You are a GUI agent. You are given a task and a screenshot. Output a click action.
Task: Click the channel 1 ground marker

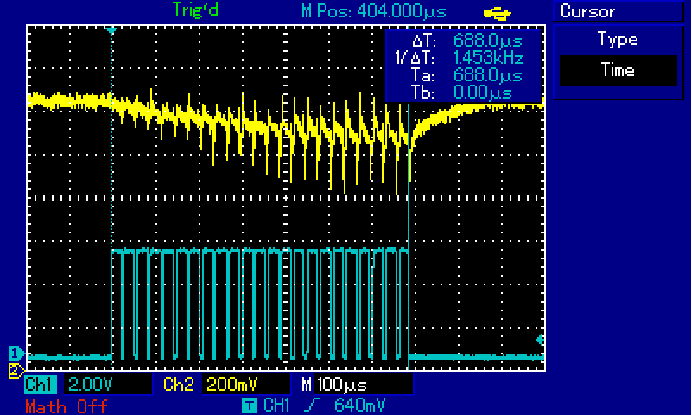(16, 354)
